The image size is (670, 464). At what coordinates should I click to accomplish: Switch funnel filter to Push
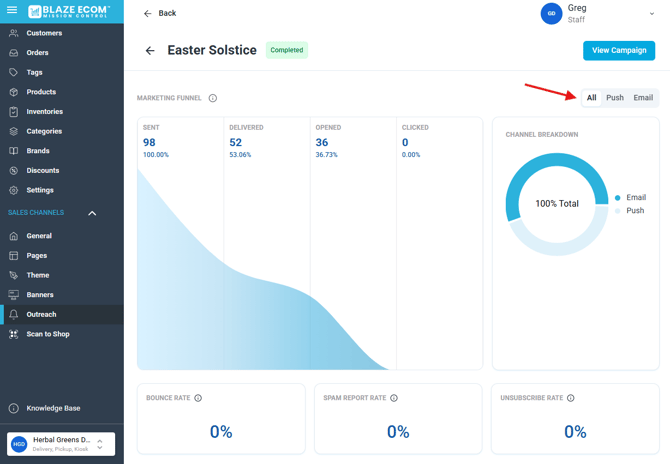pyautogui.click(x=614, y=98)
